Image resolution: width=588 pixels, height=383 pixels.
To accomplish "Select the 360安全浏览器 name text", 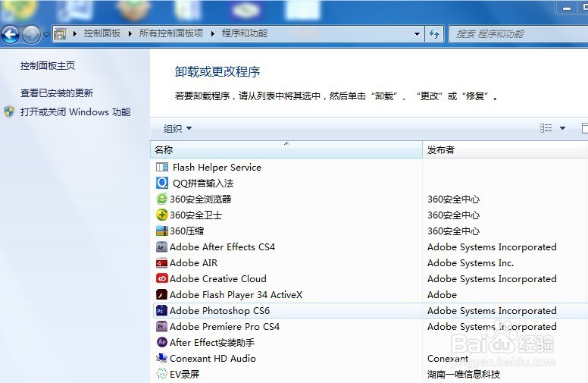I will click(201, 199).
